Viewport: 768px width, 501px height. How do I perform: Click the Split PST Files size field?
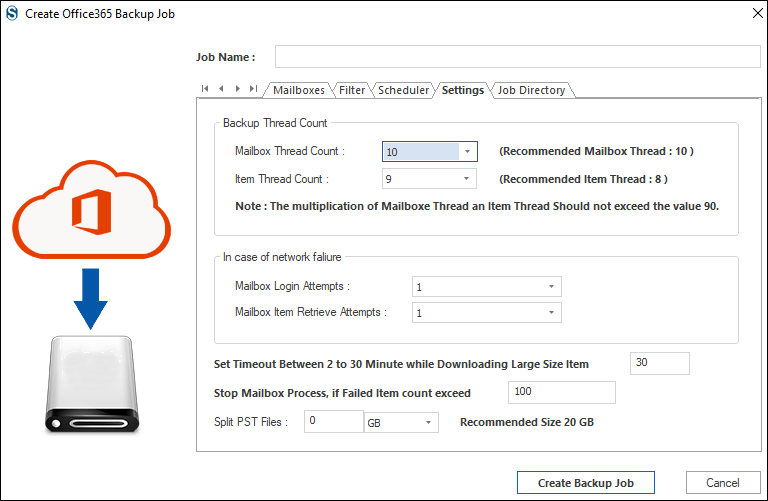pyautogui.click(x=334, y=421)
